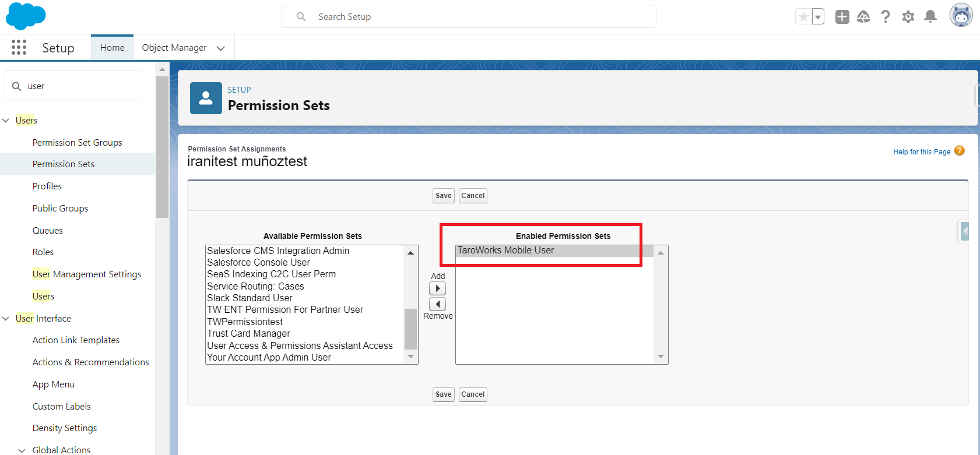Open Actions & Recommendations in sidebar
The image size is (980, 455).
(91, 362)
